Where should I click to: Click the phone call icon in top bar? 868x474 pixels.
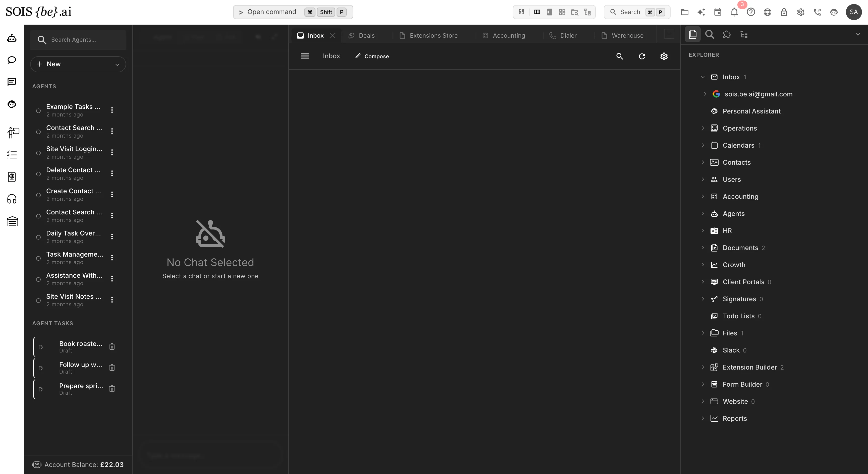pos(817,12)
